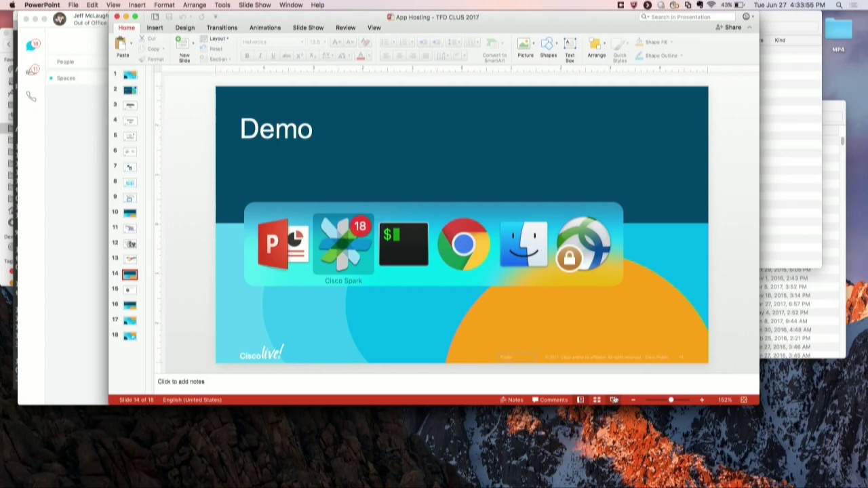The height and width of the screenshot is (488, 868).
Task: Open the font color swatch
Action: point(361,56)
